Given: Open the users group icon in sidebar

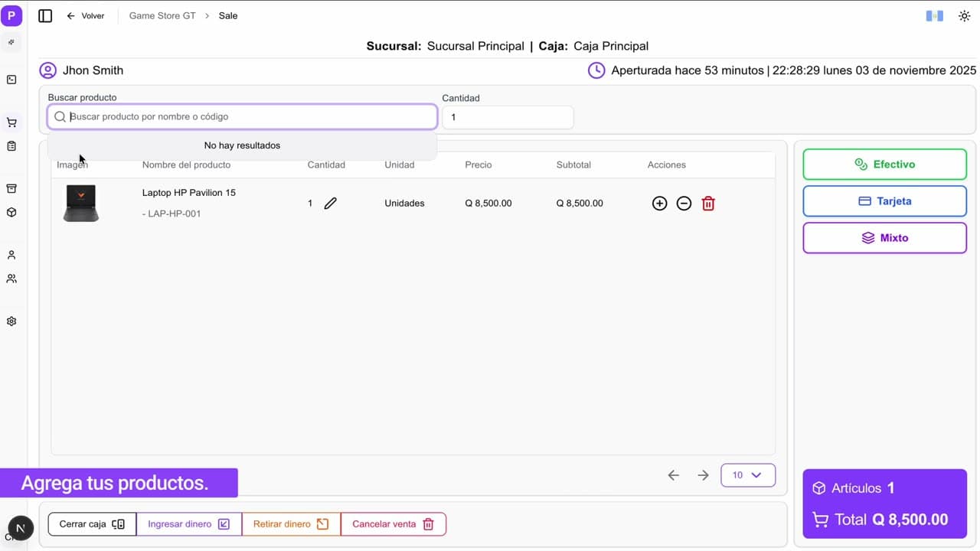Looking at the screenshot, I should [x=11, y=279].
